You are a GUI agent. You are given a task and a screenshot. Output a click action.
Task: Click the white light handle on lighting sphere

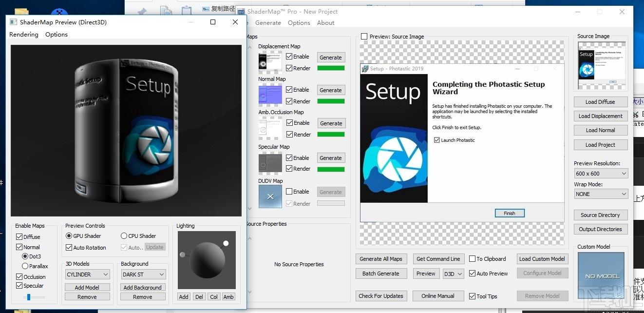pyautogui.click(x=226, y=243)
